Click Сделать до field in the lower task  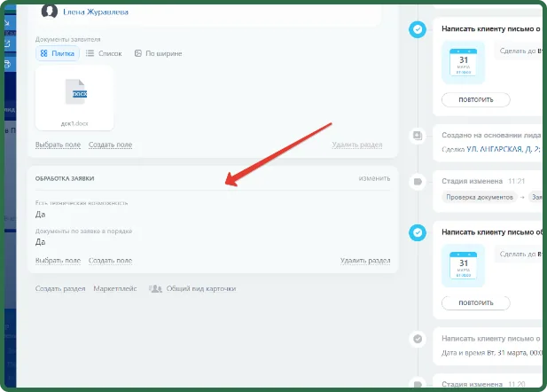518,255
